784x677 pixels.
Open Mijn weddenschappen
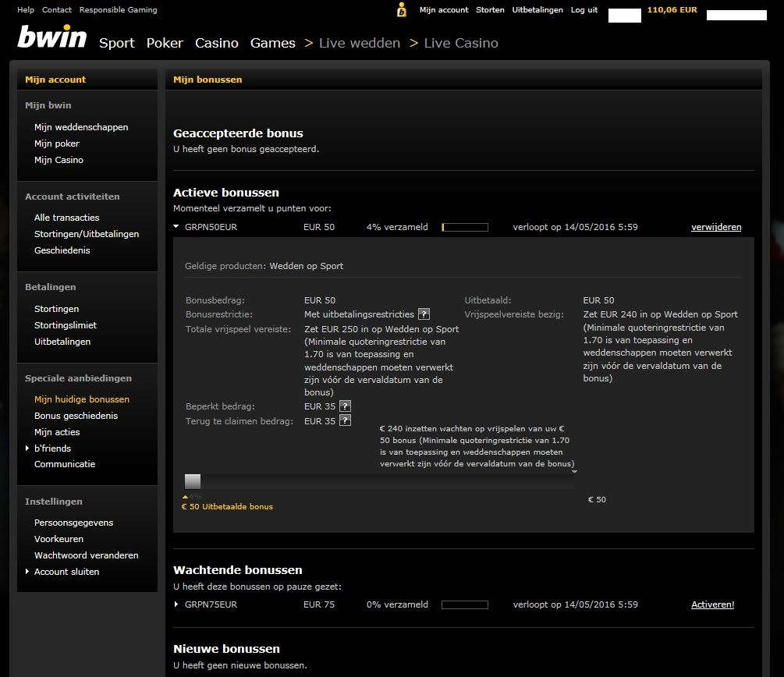(81, 127)
